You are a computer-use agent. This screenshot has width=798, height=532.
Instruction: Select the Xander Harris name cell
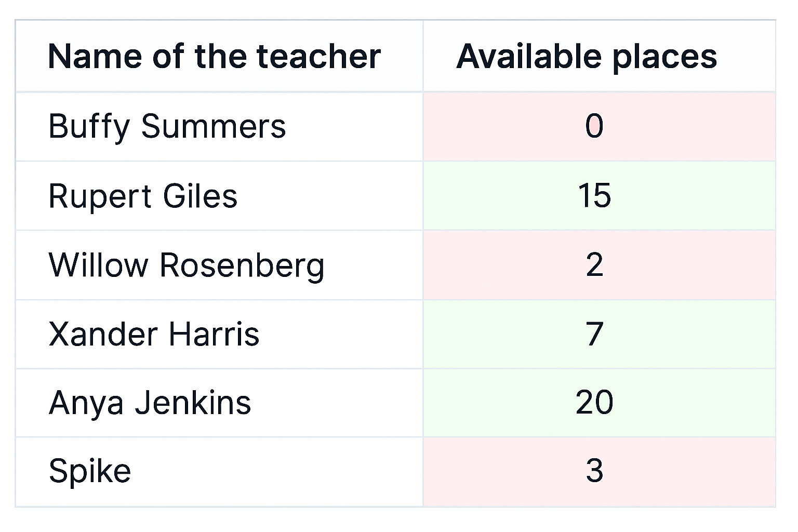219,334
